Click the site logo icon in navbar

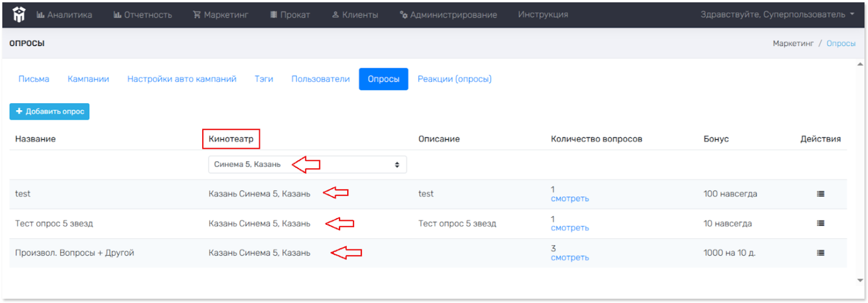(19, 15)
